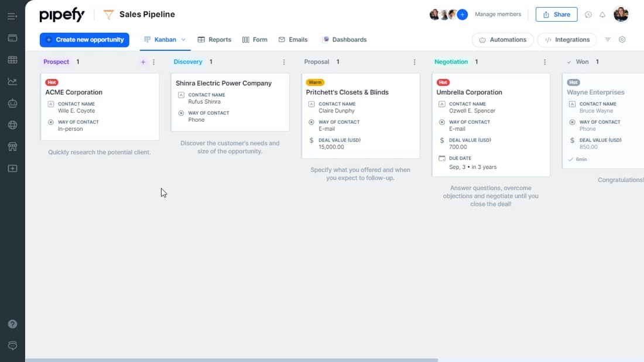Switch to the Reports tab
Screen dimensions: 644x362
click(214, 40)
